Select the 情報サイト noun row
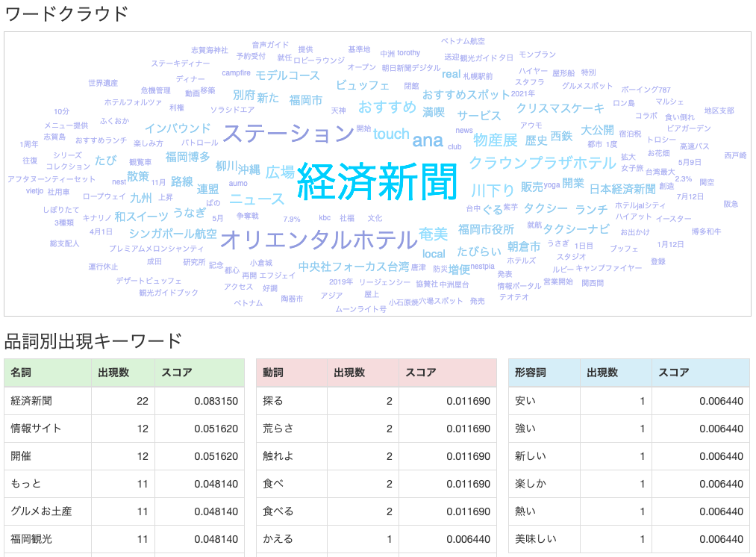This screenshot has height=557, width=756. click(125, 429)
